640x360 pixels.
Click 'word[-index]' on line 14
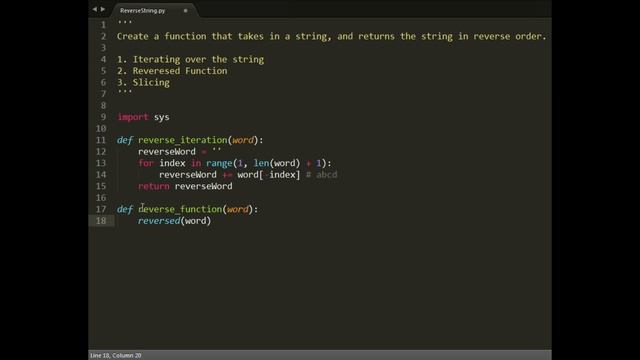(x=269, y=175)
